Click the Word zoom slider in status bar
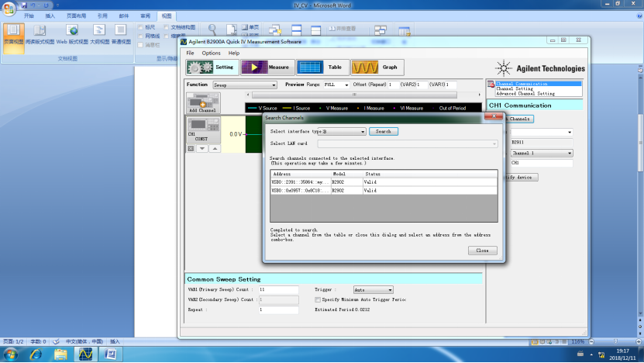 pyautogui.click(x=615, y=341)
